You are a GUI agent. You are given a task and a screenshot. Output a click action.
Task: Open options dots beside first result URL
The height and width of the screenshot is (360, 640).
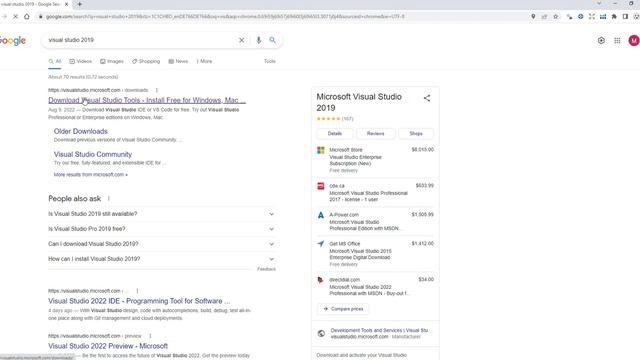pyautogui.click(x=157, y=90)
